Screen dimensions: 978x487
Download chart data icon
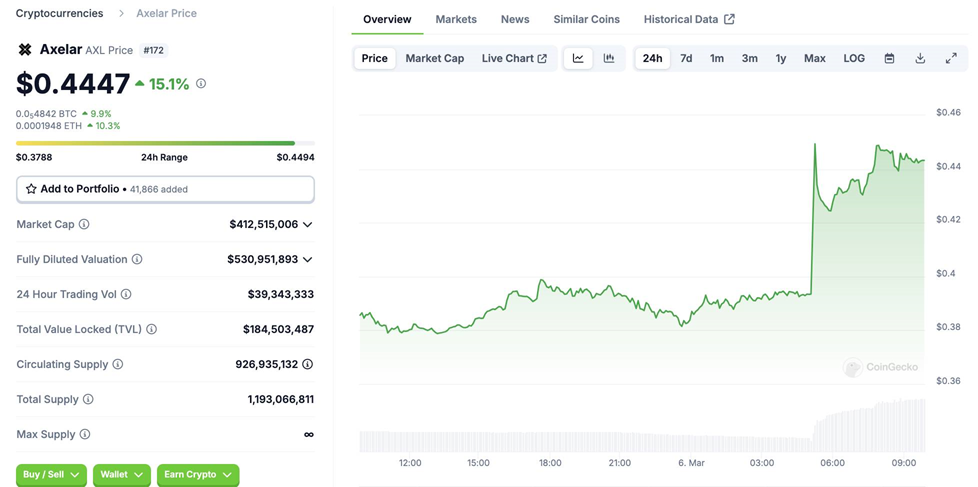tap(919, 58)
